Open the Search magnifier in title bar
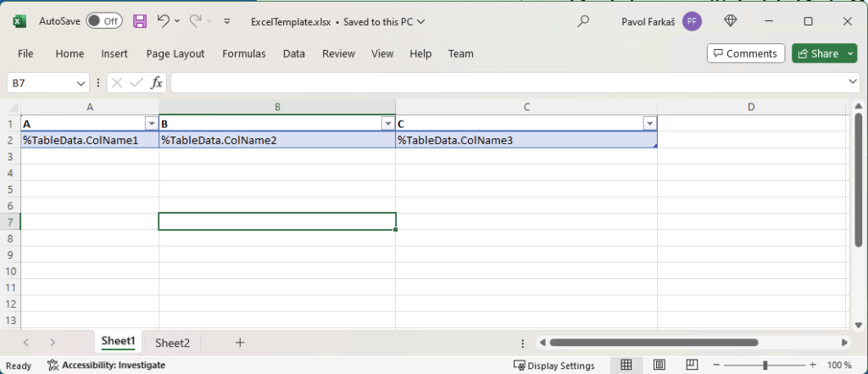 pos(583,21)
